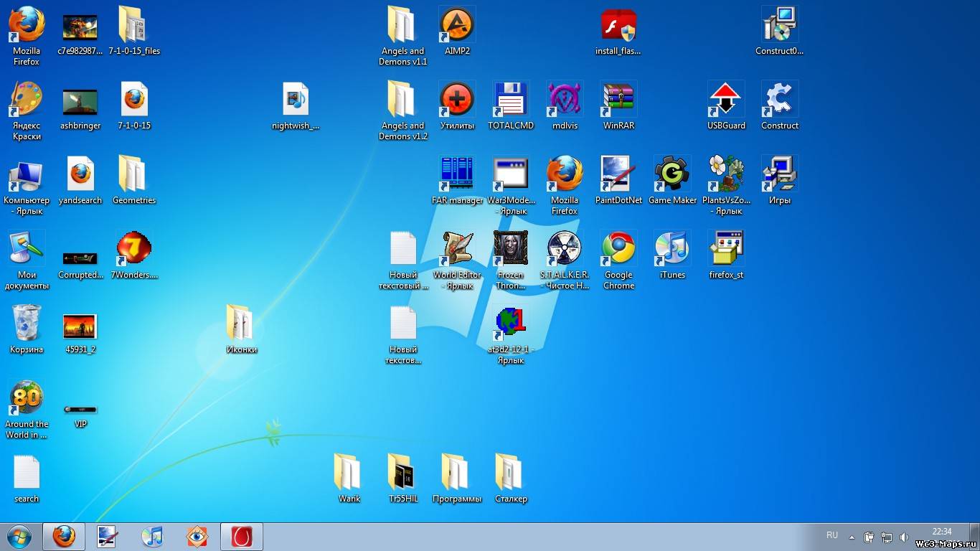Open iTunes from the taskbar
Viewport: 980px width, 551px height.
[x=152, y=536]
